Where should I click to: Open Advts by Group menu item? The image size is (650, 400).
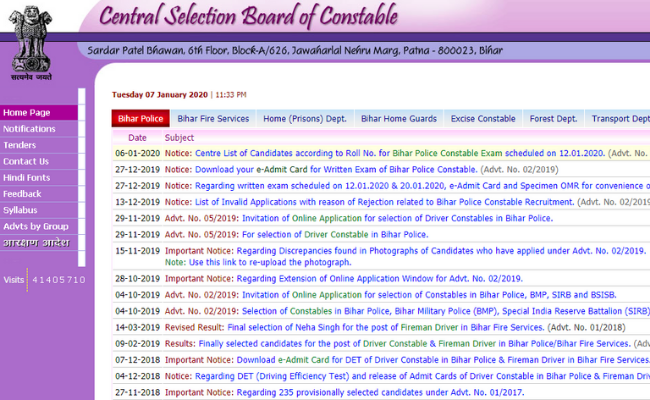tap(35, 226)
